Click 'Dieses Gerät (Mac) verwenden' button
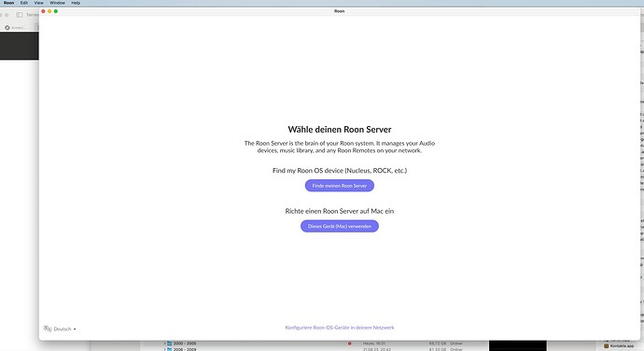Image resolution: width=644 pixels, height=351 pixels. [x=339, y=226]
